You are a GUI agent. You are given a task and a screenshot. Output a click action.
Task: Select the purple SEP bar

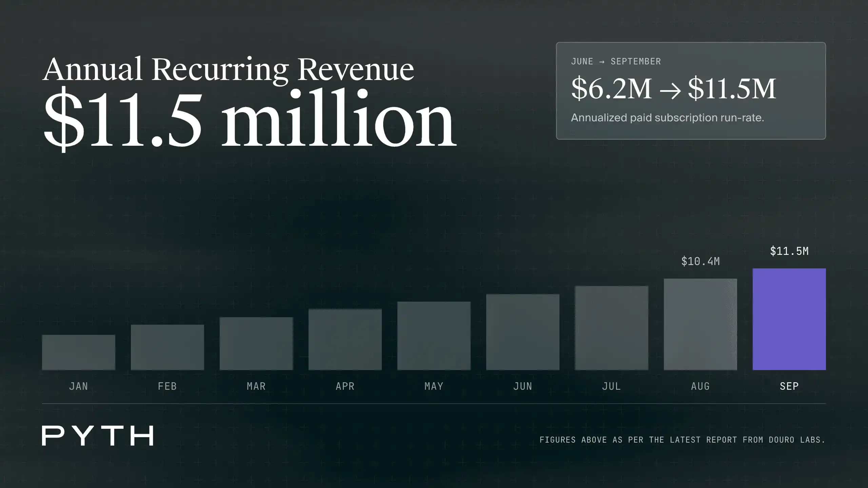coord(789,319)
